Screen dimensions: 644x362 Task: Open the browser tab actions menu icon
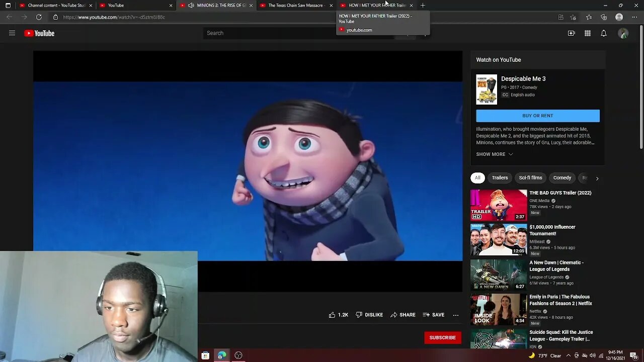(x=8, y=5)
